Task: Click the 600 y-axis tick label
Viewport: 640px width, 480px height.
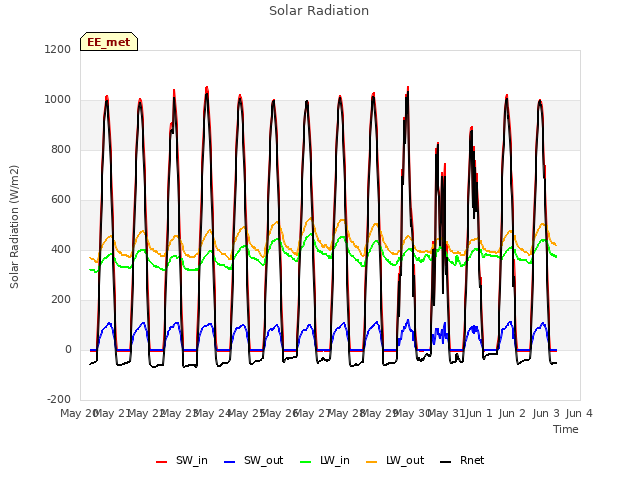Action: pos(61,200)
